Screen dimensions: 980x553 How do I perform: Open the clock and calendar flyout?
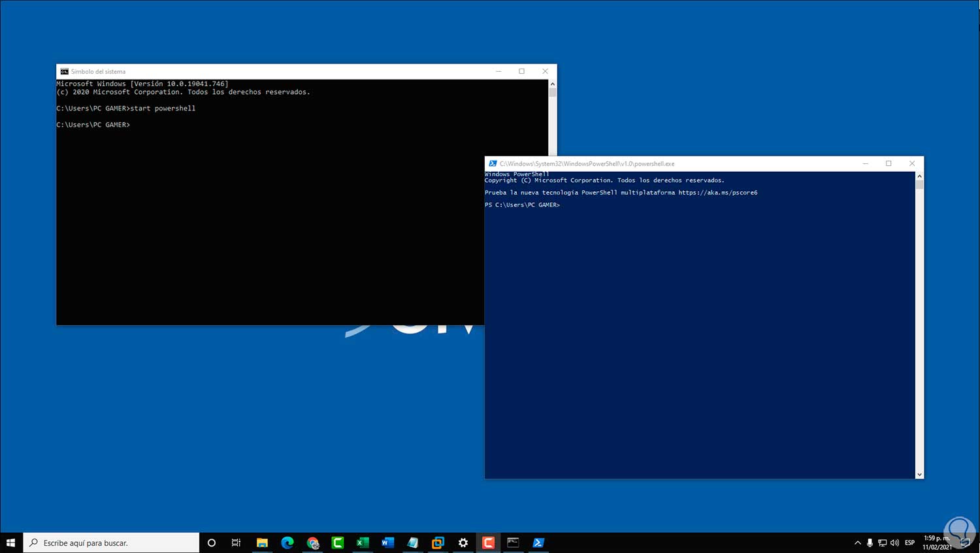(937, 543)
